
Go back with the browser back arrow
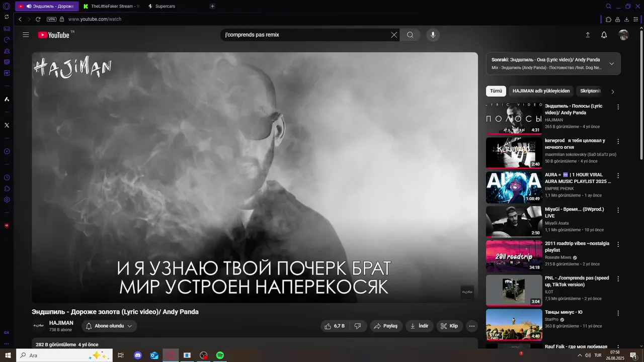coord(20,19)
